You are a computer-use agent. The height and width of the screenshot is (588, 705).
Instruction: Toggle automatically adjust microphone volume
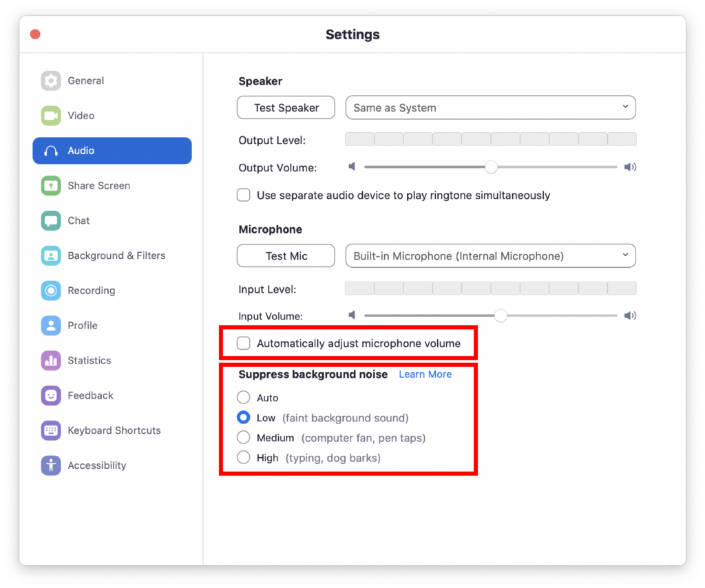244,344
